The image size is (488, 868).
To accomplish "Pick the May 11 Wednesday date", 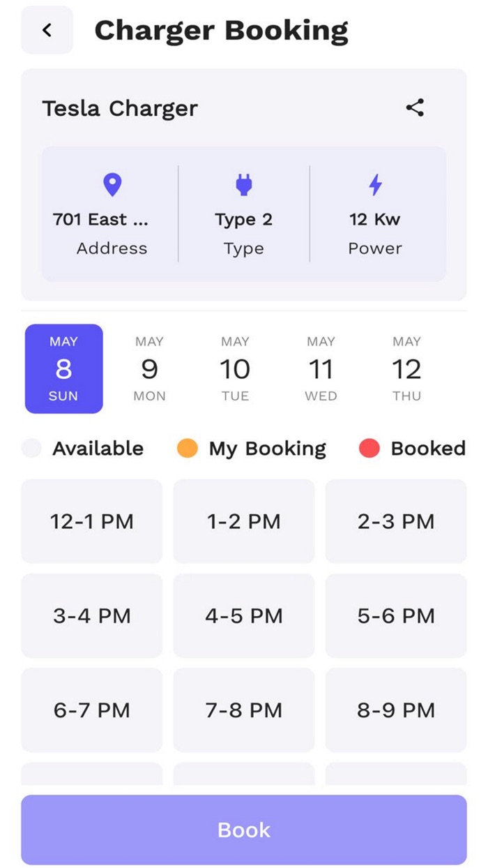I will [x=321, y=368].
